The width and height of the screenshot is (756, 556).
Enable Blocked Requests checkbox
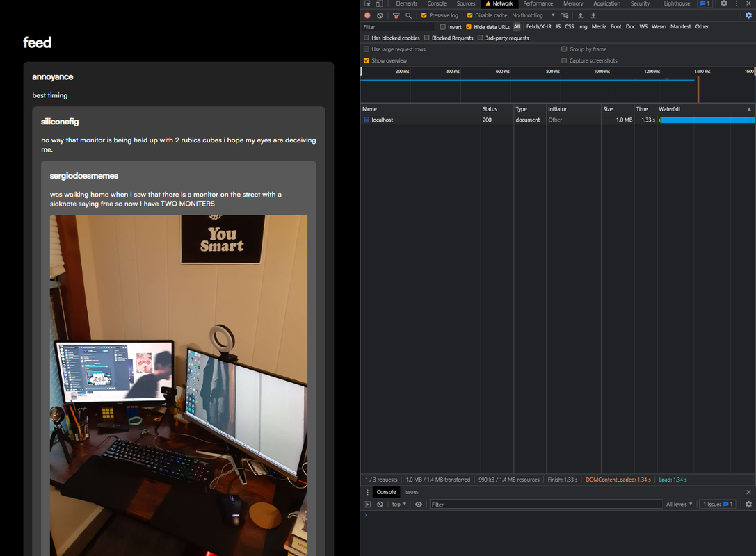coord(427,38)
